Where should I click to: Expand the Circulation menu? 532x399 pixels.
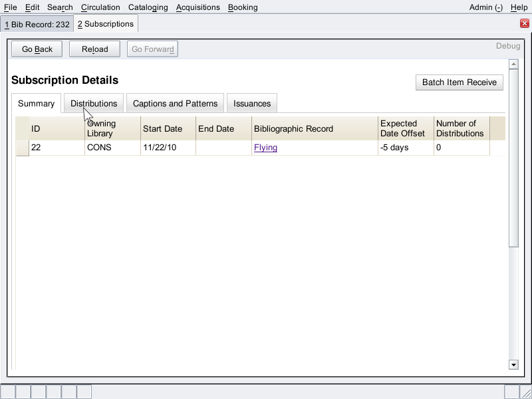(x=100, y=7)
